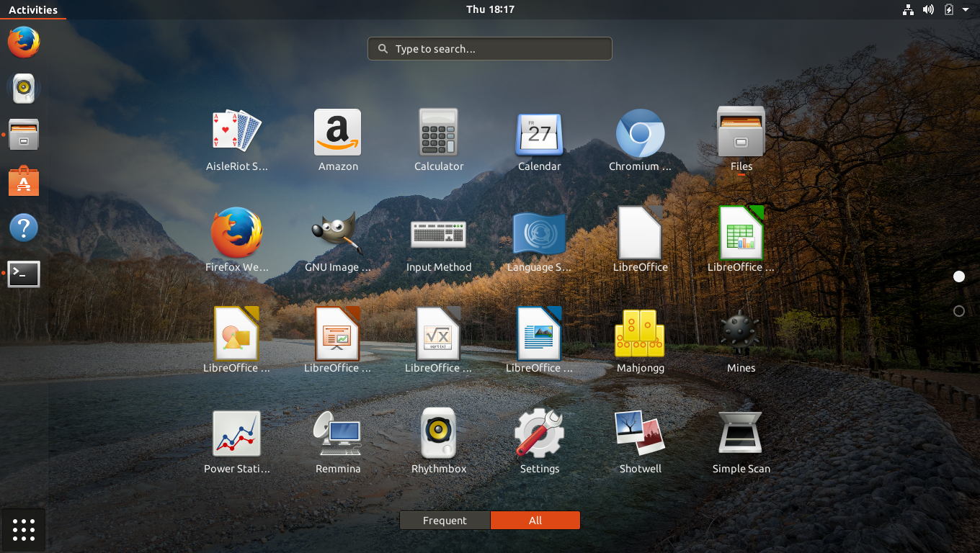This screenshot has width=980, height=553.
Task: Launch LibreOffice Draw yellow shapes icon
Action: (x=236, y=333)
